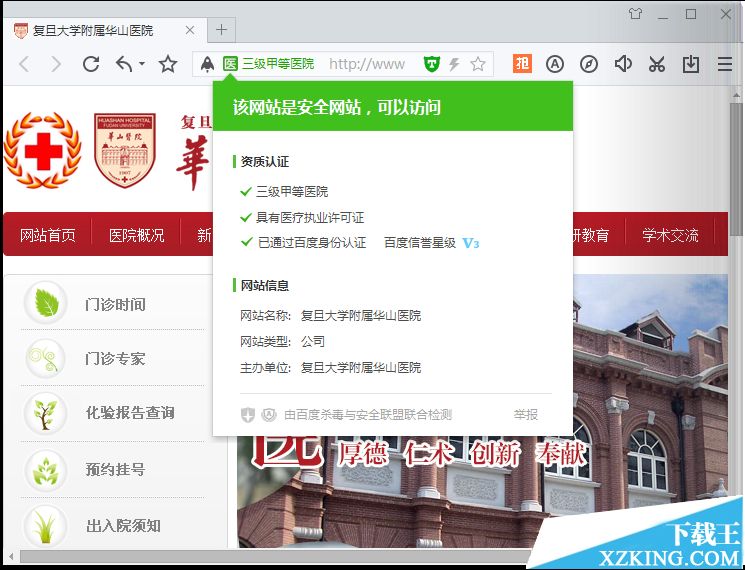Close the 复旦大学附属华山医院 tab
Viewport: 745px width, 570px height.
coord(190,30)
